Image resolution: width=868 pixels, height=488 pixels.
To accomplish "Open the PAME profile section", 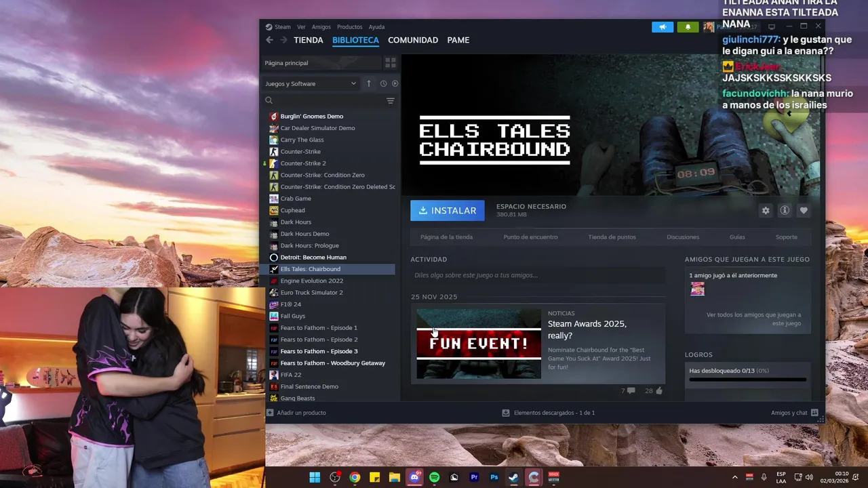I will pos(458,40).
